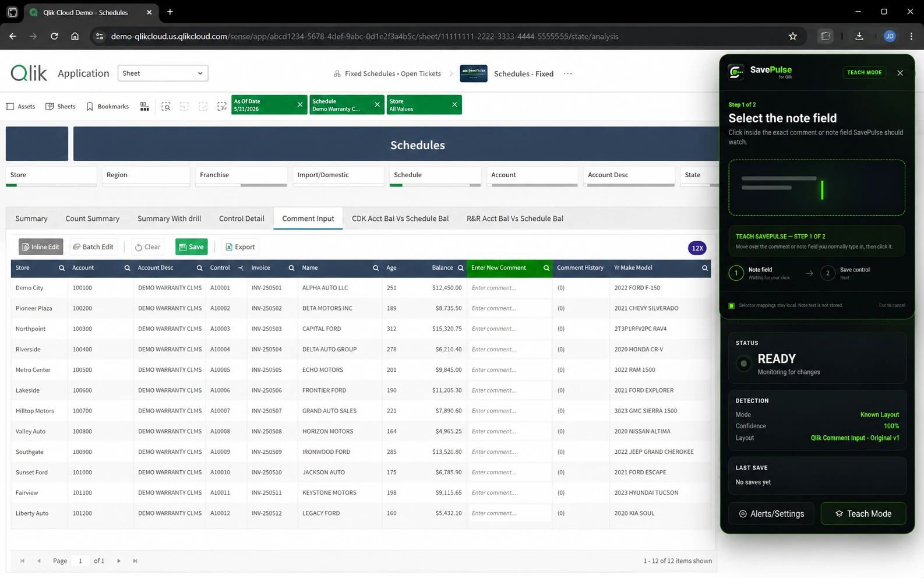
Task: Step back in selections icon
Action: (184, 107)
